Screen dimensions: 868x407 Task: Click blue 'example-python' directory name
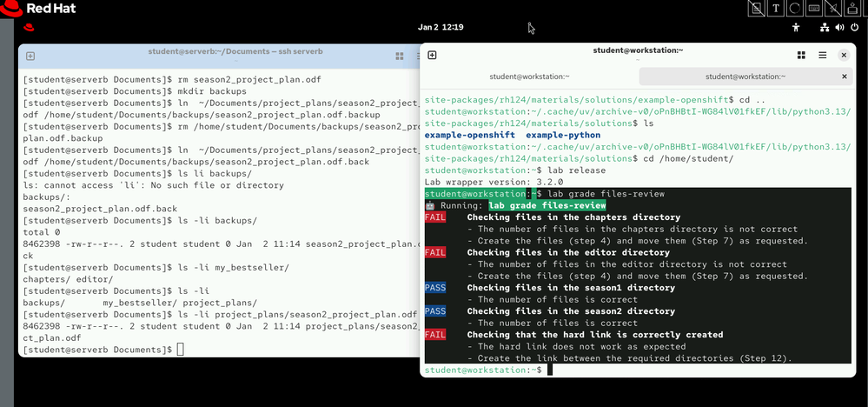tap(563, 135)
